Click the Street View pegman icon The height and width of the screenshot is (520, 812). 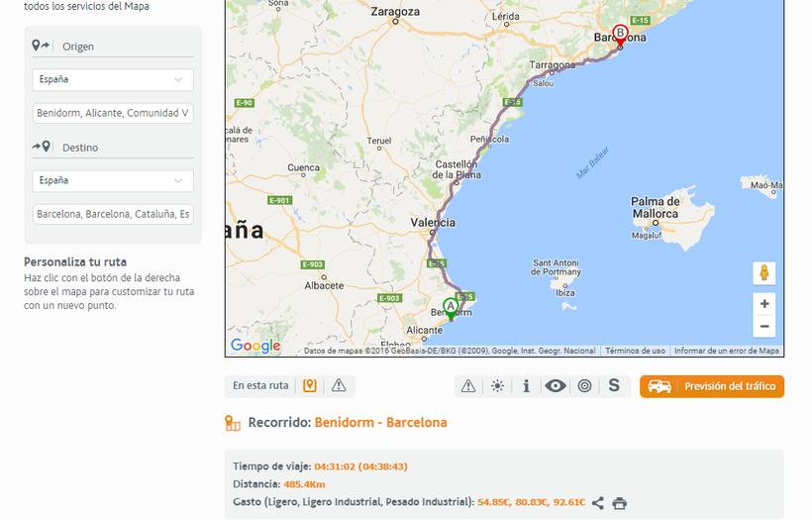[x=764, y=272]
